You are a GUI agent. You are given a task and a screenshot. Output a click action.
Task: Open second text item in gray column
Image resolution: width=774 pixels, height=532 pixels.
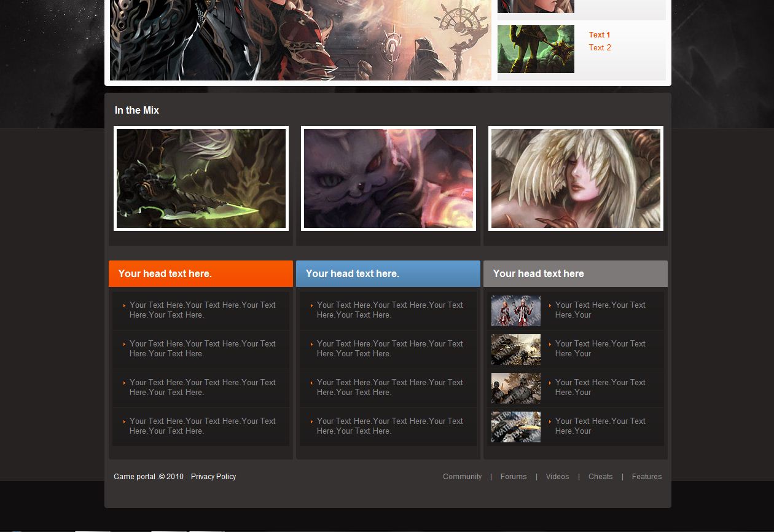click(x=600, y=348)
